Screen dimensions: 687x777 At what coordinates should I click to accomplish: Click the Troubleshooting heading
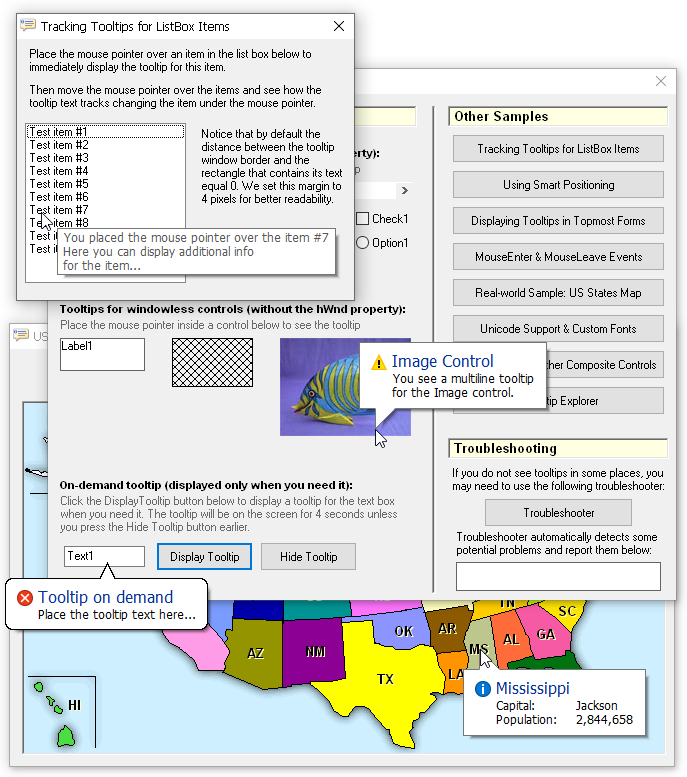point(558,448)
